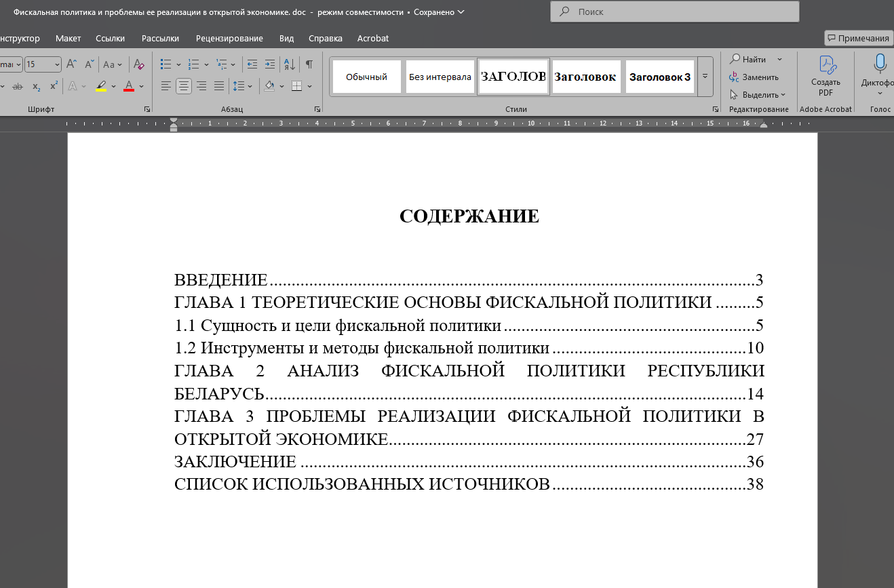Expand highlight color dropdown arrow

point(113,86)
